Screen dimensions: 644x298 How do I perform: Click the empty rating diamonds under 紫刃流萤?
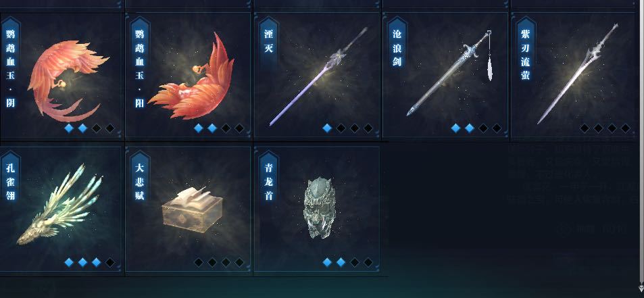coord(605,128)
